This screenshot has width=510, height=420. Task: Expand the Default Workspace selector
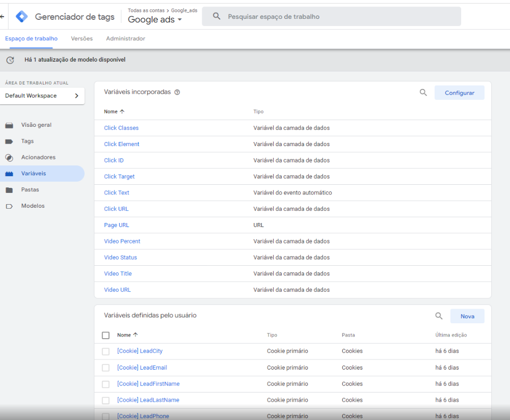click(42, 96)
